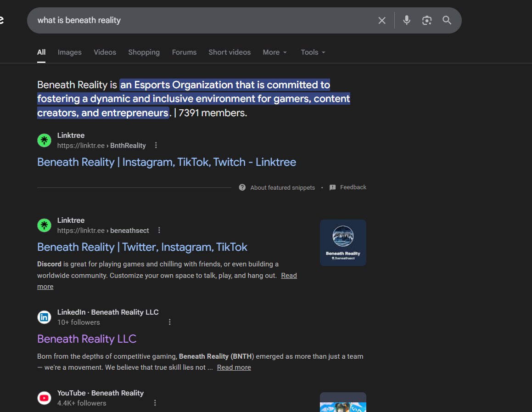
Task: Click the 'https://linktr.ee › beneathsect' URL text
Action: [x=103, y=231]
